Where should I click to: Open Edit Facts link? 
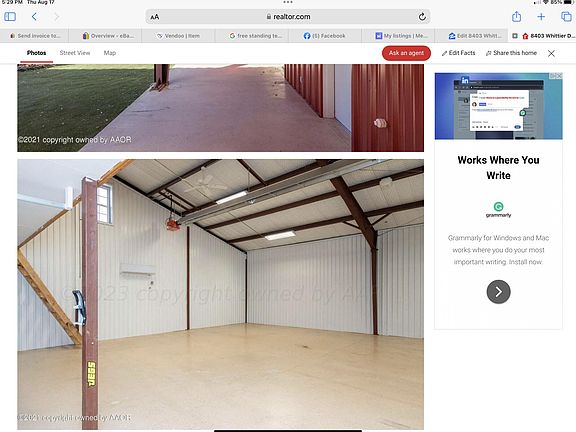458,53
